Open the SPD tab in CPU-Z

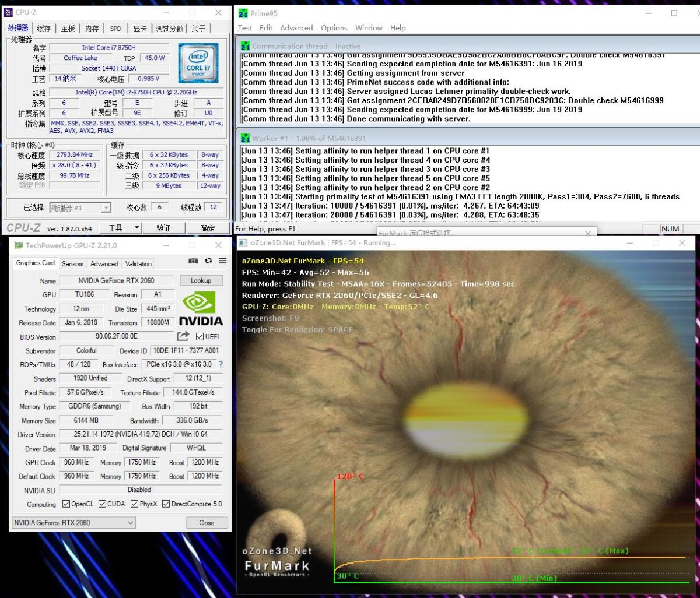[116, 29]
